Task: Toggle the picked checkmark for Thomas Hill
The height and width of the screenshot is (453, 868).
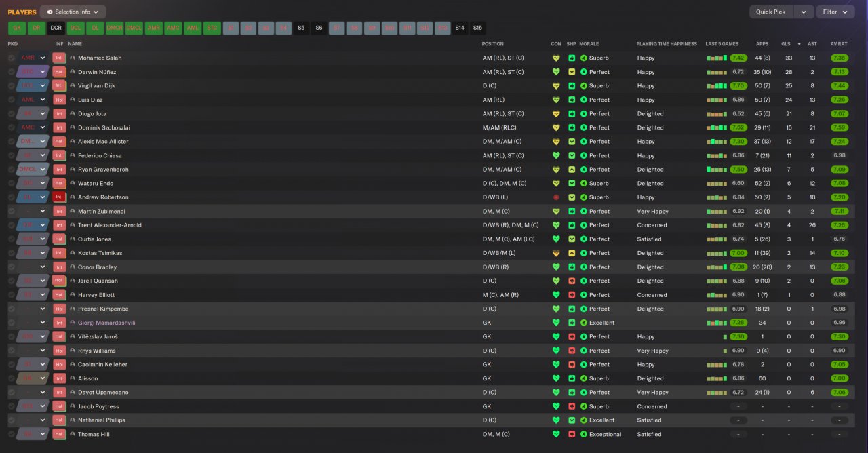Action: [x=12, y=434]
